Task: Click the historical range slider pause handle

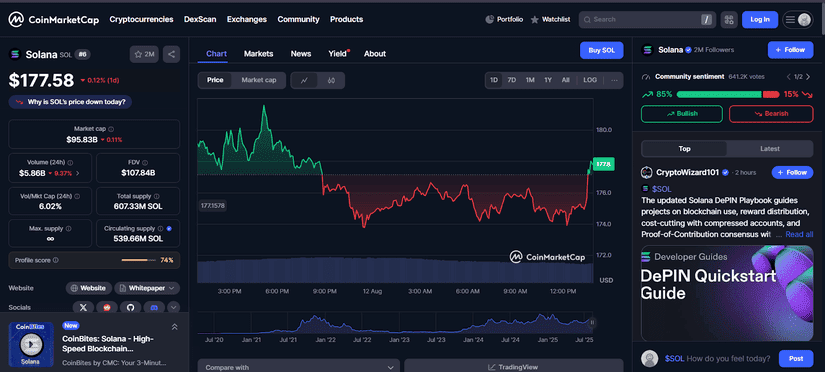Action: (x=592, y=323)
